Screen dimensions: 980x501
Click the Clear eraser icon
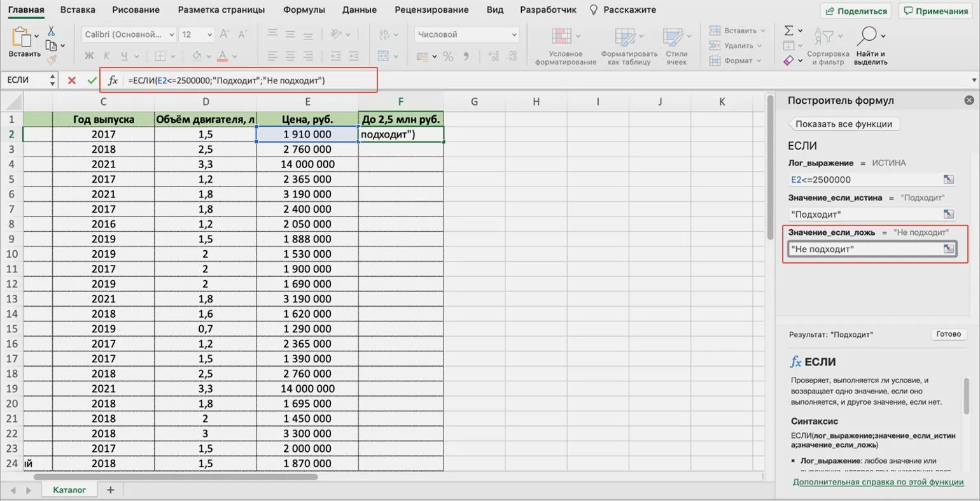(788, 60)
